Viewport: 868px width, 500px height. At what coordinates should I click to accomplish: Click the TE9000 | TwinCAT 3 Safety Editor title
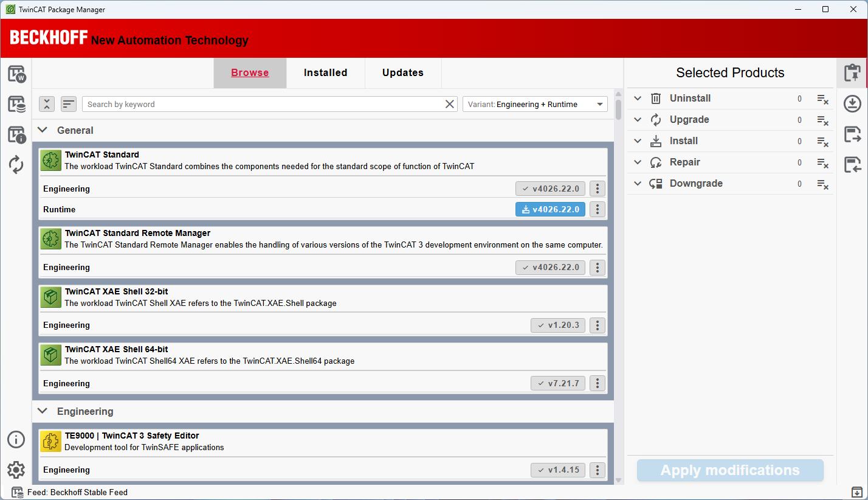132,436
